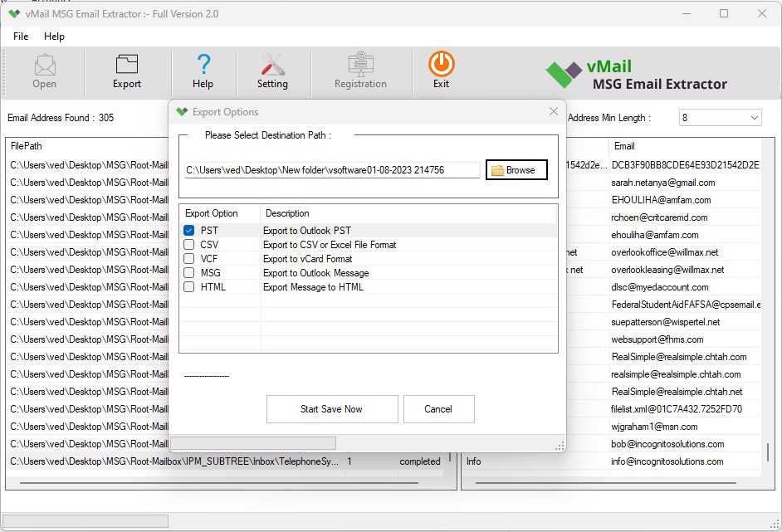Viewport: 782px width, 532px height.
Task: Select email suepatterson@wispertel.net
Action: click(x=665, y=322)
